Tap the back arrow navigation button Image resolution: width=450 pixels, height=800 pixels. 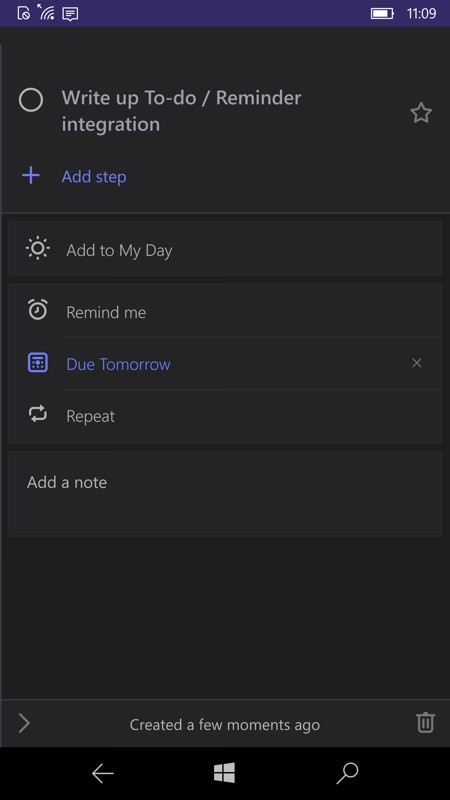tap(102, 774)
